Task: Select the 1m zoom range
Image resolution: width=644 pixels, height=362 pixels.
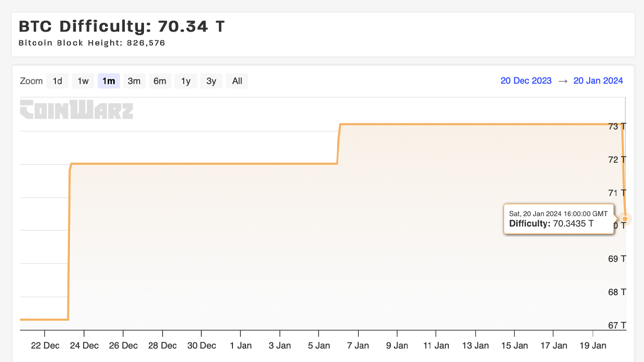Action: pos(109,80)
